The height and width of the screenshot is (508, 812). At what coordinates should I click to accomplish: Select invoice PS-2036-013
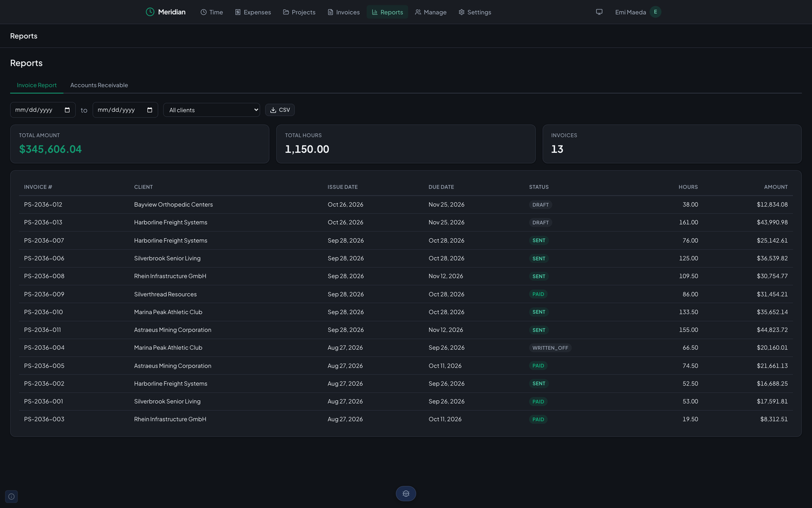click(x=43, y=222)
